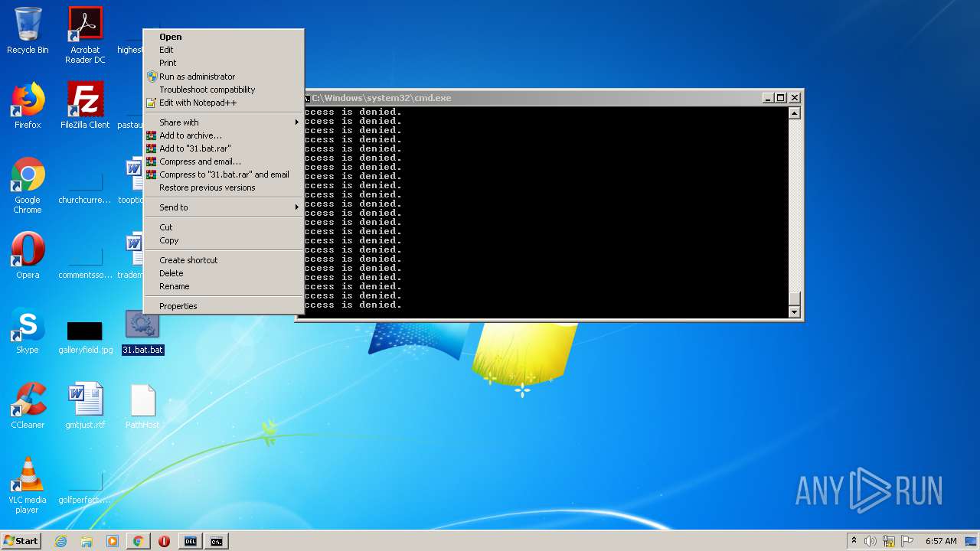The width and height of the screenshot is (980, 551).
Task: Select Run as administrator
Action: 224,77
